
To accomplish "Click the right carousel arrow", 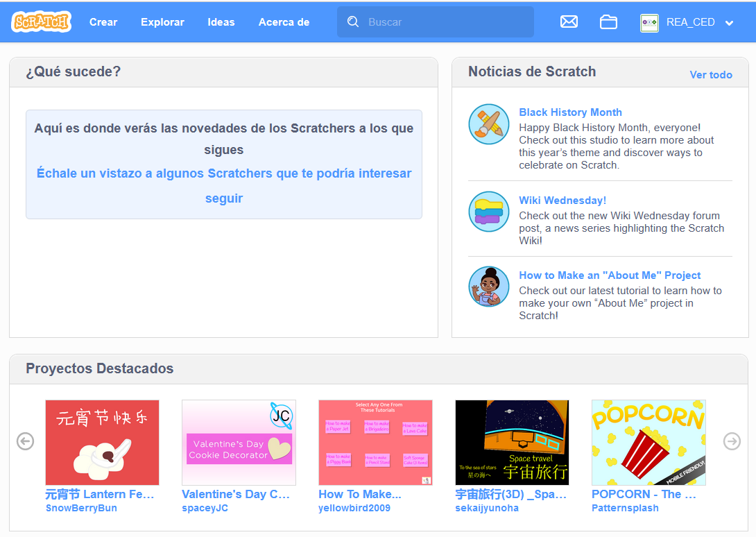I will click(730, 441).
